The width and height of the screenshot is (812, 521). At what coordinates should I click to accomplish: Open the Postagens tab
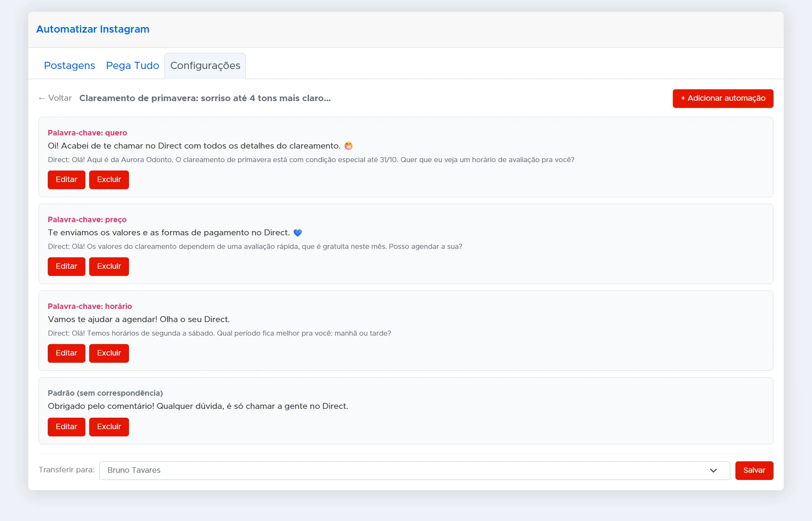tap(69, 66)
